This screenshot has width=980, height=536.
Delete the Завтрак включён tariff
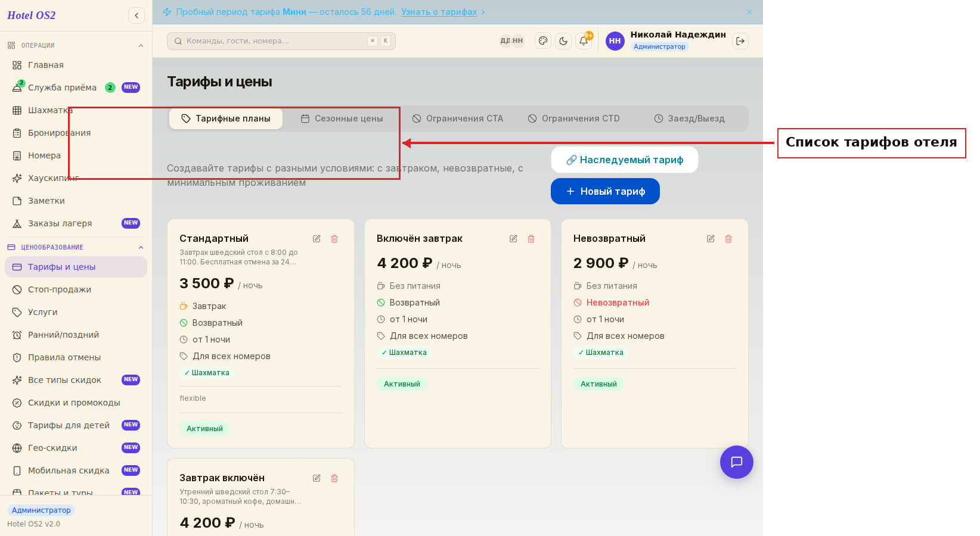click(x=334, y=478)
